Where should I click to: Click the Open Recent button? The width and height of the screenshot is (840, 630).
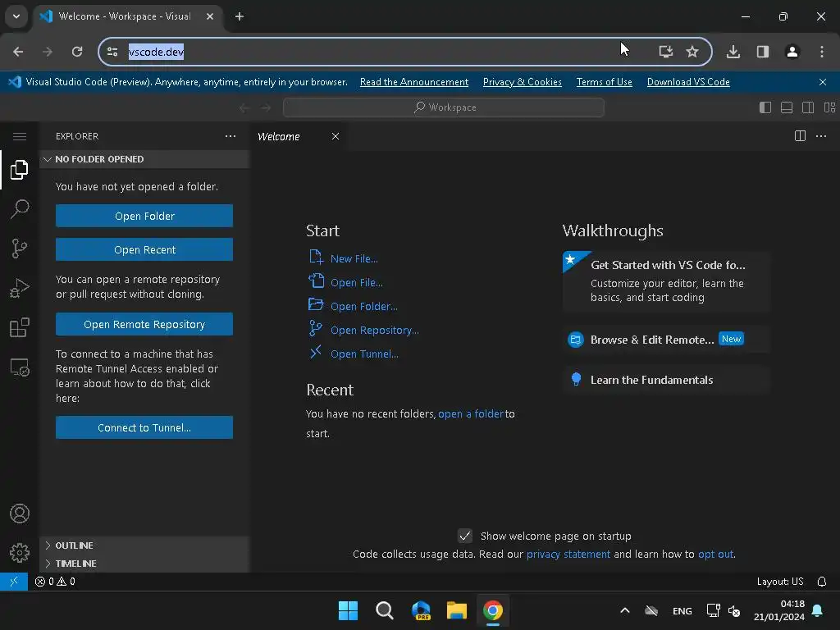click(x=144, y=249)
